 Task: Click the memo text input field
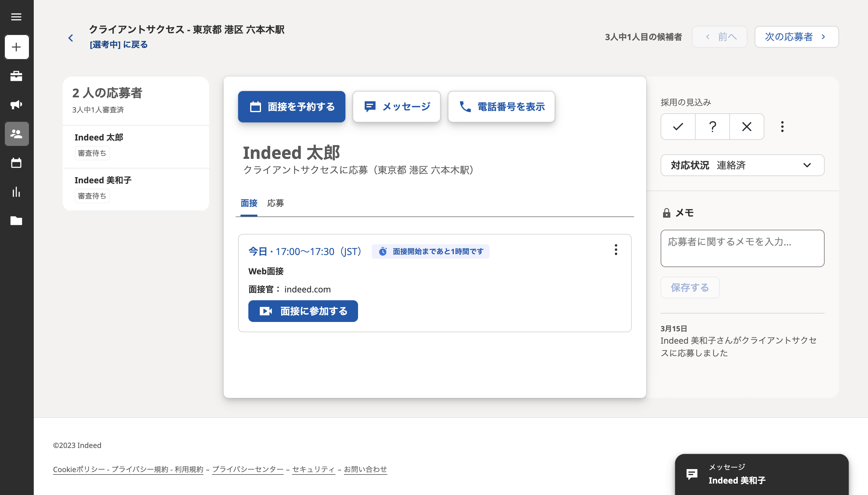(x=742, y=248)
